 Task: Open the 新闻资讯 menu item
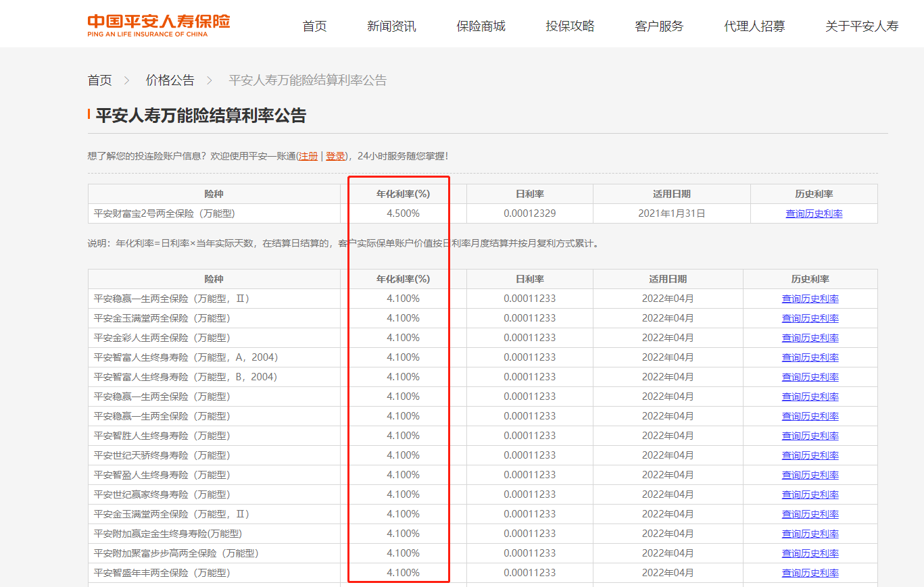pos(391,26)
